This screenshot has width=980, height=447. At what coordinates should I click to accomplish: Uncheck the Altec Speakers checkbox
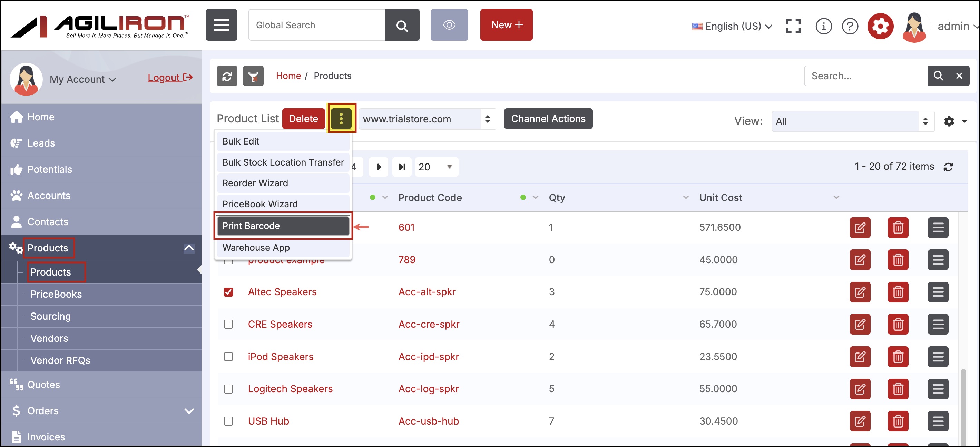[228, 292]
